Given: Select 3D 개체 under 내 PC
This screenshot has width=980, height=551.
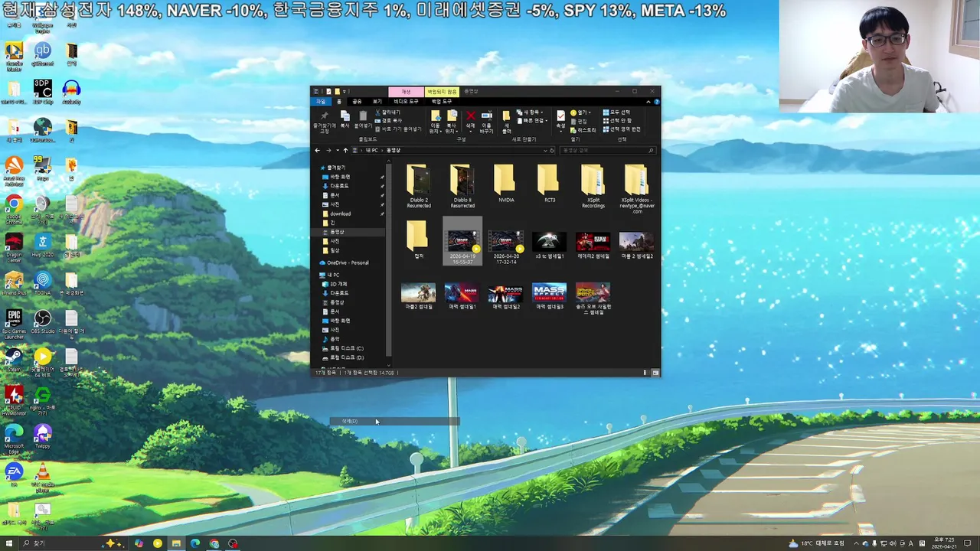Looking at the screenshot, I should point(338,284).
